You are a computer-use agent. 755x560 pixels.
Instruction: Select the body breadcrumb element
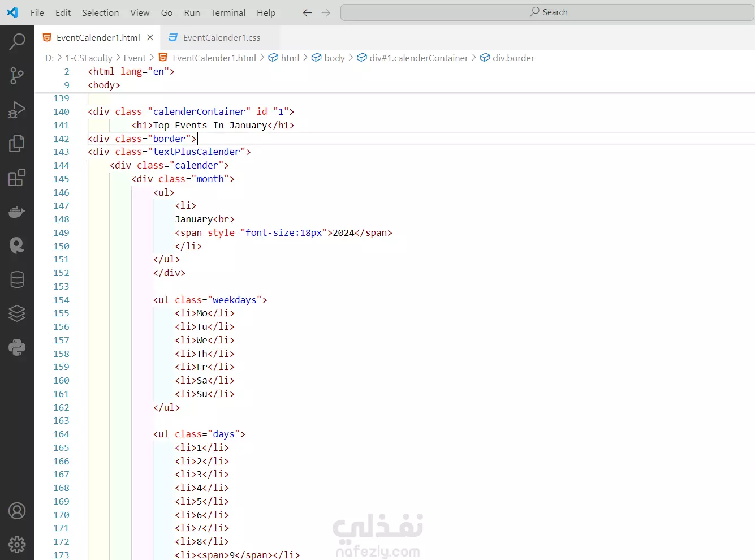334,58
